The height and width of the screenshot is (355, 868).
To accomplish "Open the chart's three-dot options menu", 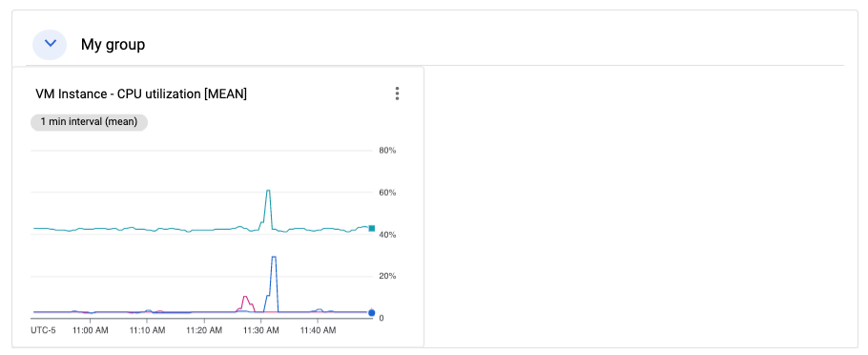I will [x=397, y=94].
